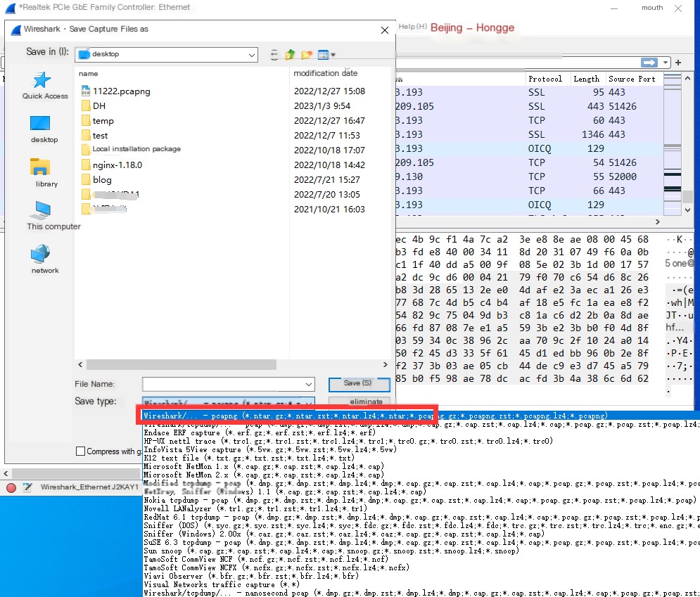Select the DH folder
Viewport: 700px width, 597px height.
pyautogui.click(x=99, y=105)
